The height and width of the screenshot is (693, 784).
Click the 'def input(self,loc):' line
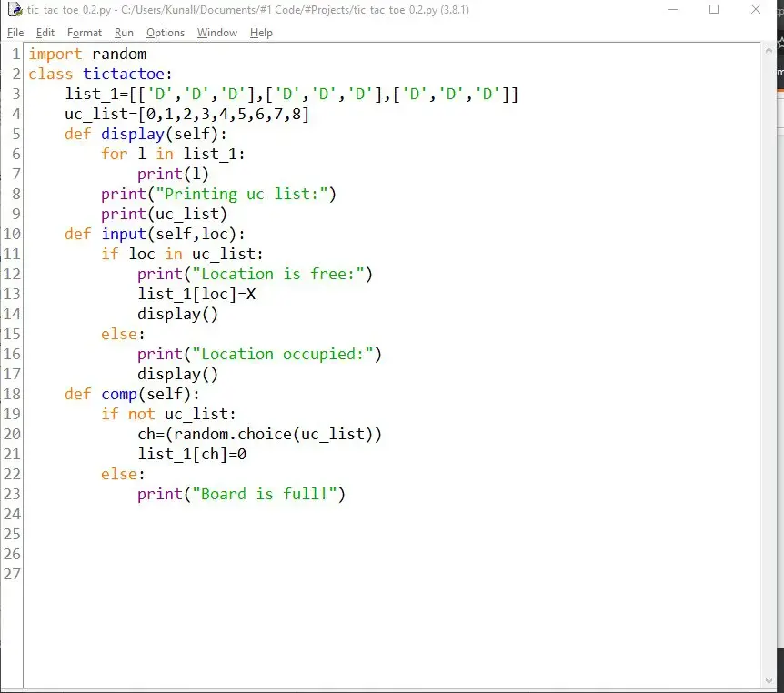click(x=155, y=234)
